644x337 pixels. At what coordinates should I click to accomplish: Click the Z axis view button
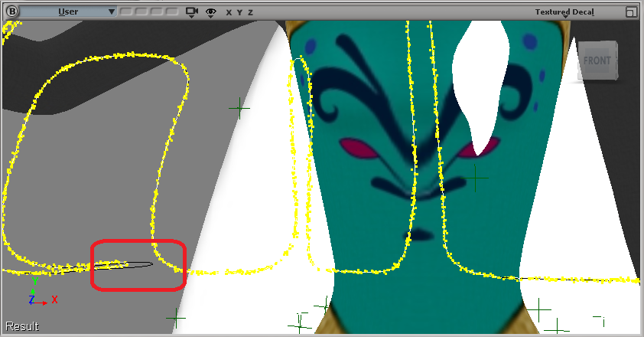(x=250, y=13)
